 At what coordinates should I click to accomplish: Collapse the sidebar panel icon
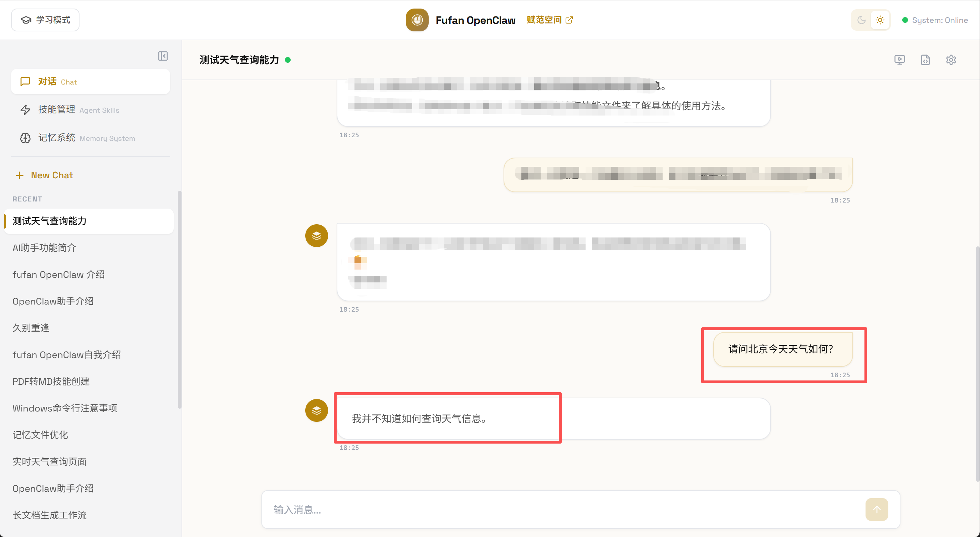163,56
